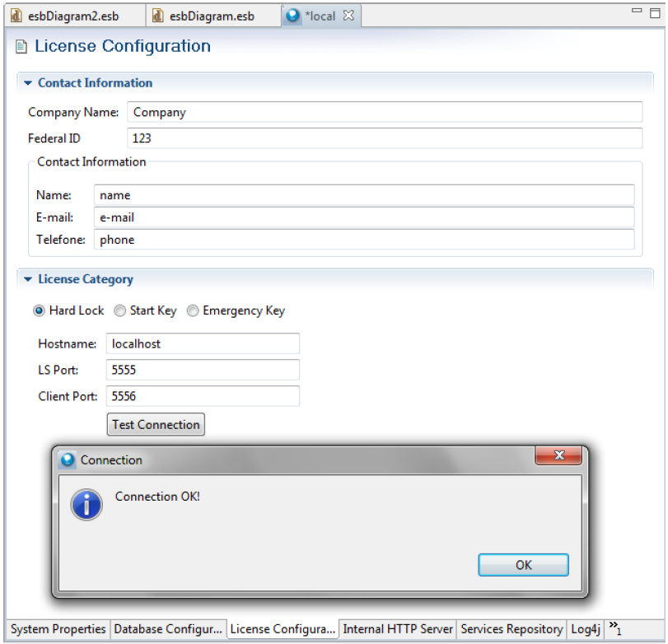
Task: Click the LS Port field
Action: pyautogui.click(x=203, y=370)
